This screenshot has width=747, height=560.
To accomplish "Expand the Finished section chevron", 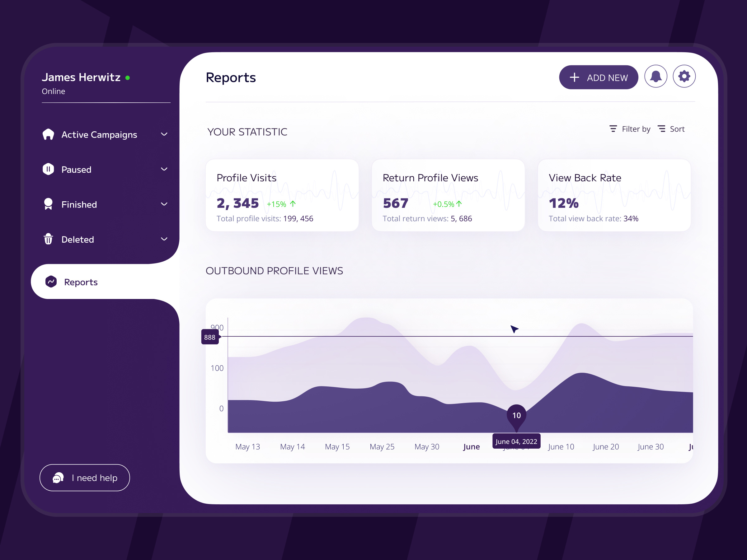I will pyautogui.click(x=164, y=204).
